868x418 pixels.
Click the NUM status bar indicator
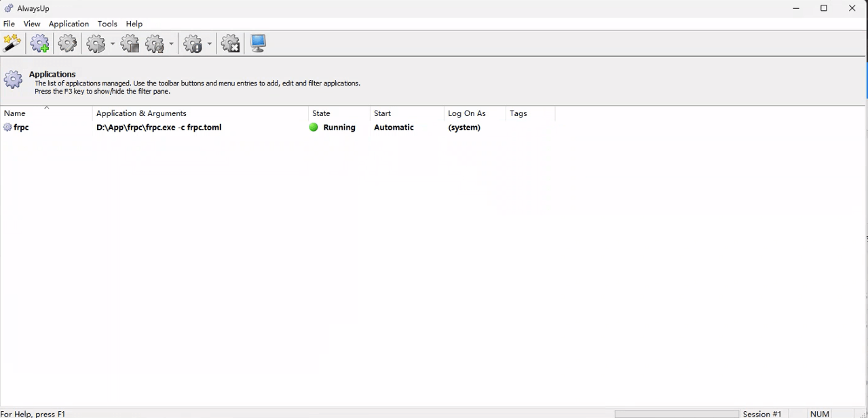point(820,414)
